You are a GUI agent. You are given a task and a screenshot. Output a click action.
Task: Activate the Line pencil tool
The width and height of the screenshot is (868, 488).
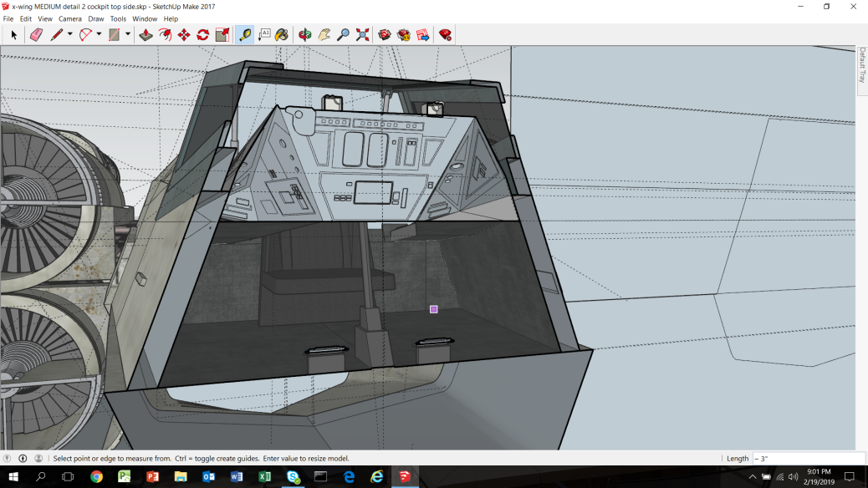tap(57, 35)
